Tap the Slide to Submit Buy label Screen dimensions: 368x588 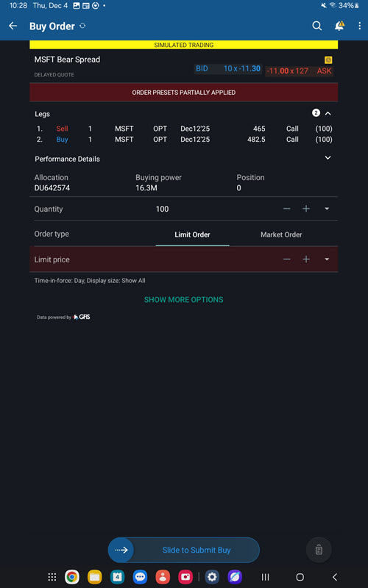(197, 550)
